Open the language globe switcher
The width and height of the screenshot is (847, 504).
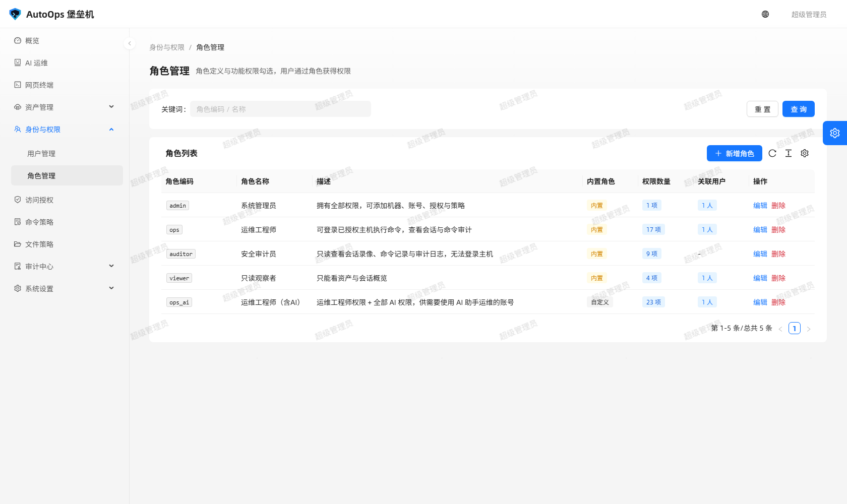[x=765, y=14]
